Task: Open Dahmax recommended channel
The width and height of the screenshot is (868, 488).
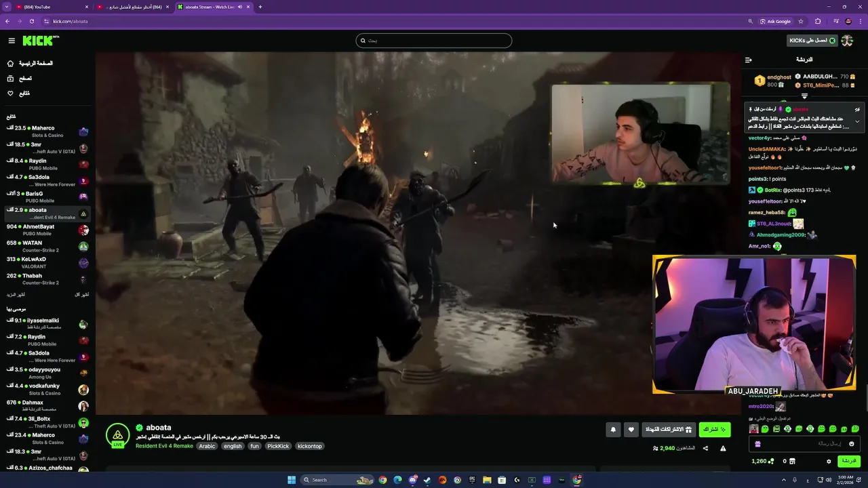Action: click(x=47, y=406)
